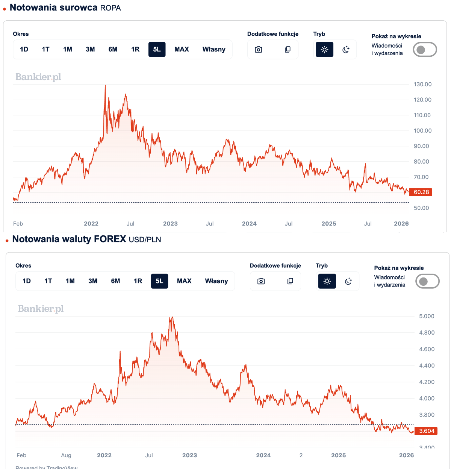Image resolution: width=451 pixels, height=476 pixels.
Task: Enable moon dark mode for the USD/PLN chart
Action: point(348,281)
